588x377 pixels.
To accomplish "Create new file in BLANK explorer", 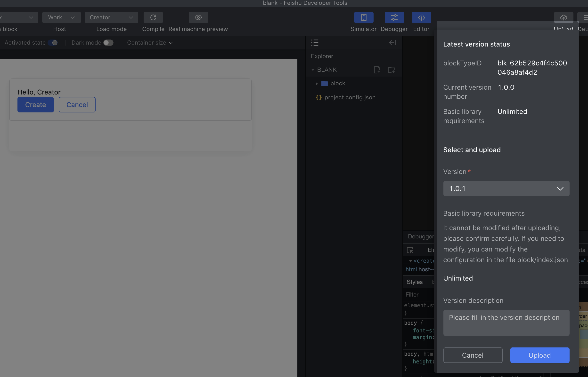I will 377,70.
